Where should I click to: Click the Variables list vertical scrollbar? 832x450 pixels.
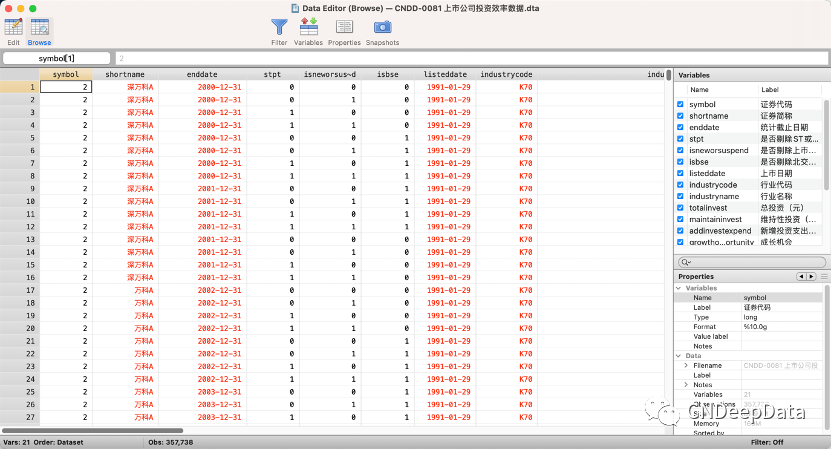pyautogui.click(x=826, y=144)
